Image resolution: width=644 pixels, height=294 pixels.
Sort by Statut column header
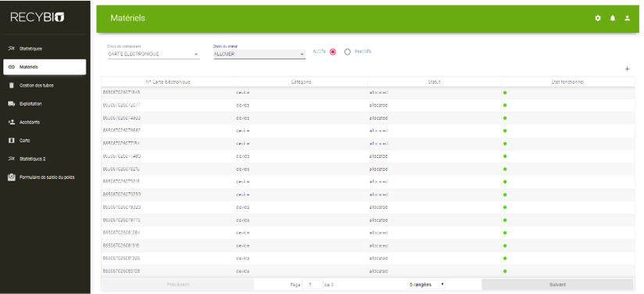pyautogui.click(x=434, y=82)
